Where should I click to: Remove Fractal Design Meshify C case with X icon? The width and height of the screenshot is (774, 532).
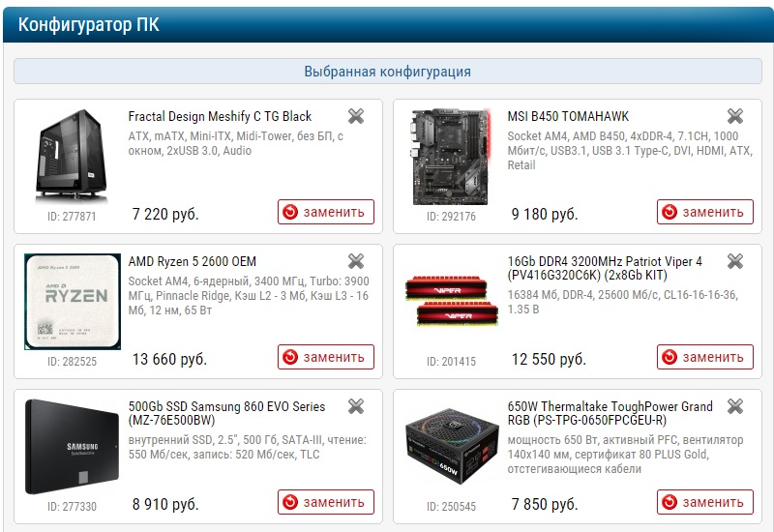tap(355, 116)
